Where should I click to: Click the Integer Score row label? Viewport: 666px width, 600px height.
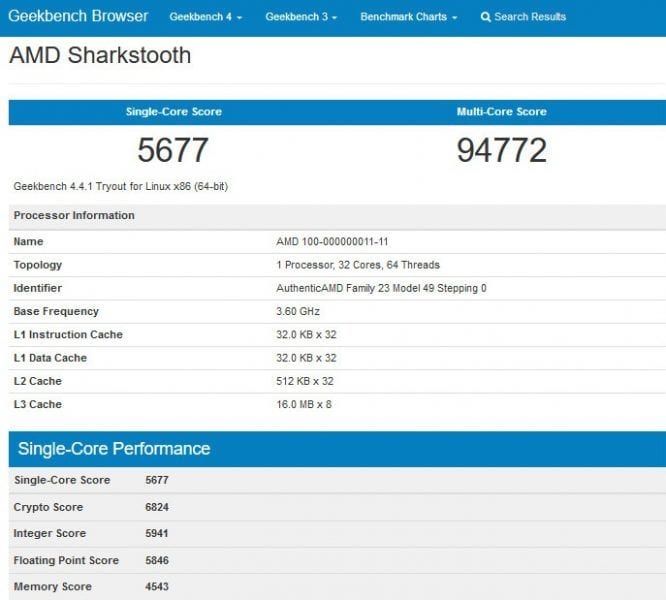50,533
